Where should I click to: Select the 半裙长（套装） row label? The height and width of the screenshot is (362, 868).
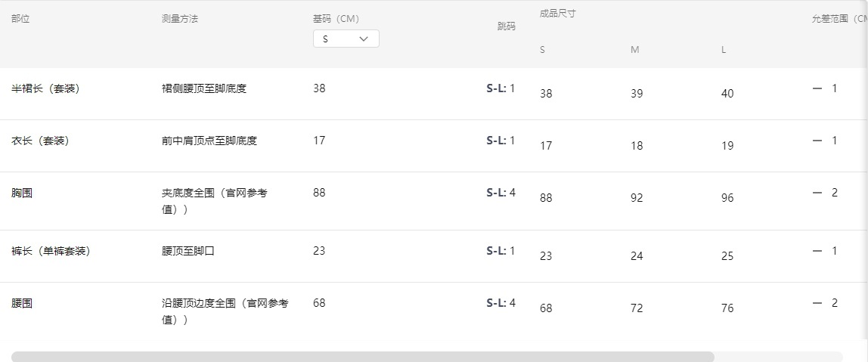(x=45, y=88)
